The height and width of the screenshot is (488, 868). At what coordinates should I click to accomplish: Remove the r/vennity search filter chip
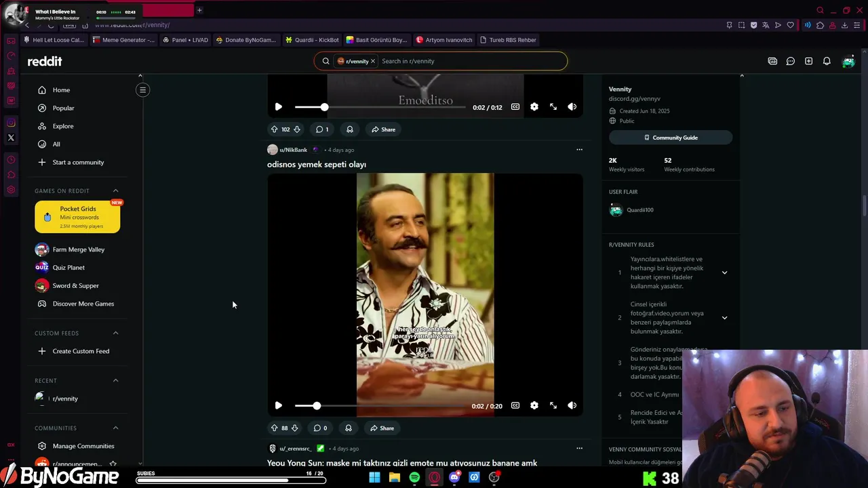pos(372,61)
